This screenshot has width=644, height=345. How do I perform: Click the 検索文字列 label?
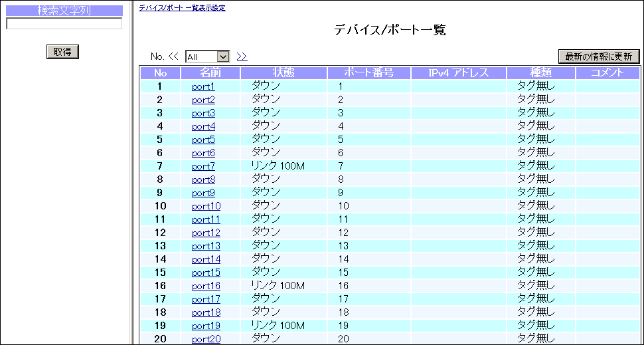click(64, 11)
